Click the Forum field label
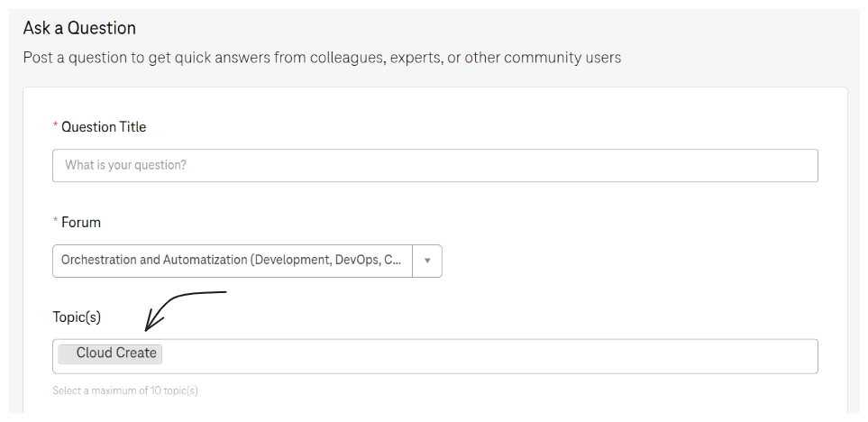The width and height of the screenshot is (868, 422). 81,222
